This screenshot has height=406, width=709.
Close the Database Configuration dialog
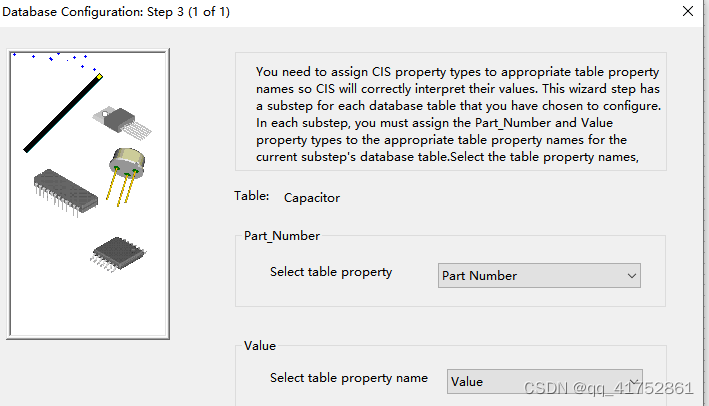point(688,11)
